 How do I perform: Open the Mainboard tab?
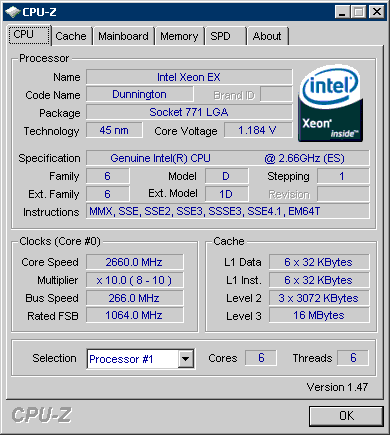[123, 36]
